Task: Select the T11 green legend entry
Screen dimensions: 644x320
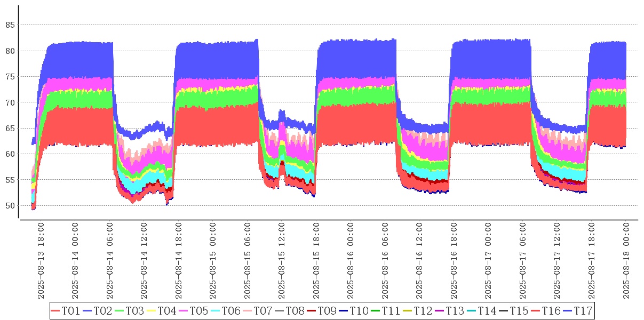Action: [x=386, y=311]
